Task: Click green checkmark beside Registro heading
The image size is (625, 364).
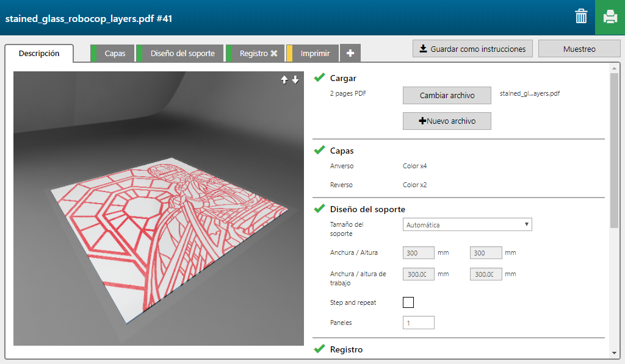Action: click(x=319, y=349)
